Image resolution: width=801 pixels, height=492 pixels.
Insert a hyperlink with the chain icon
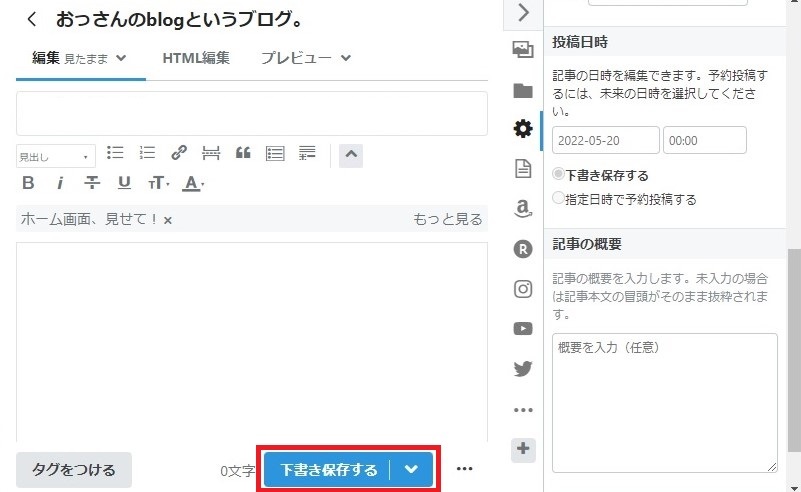179,152
